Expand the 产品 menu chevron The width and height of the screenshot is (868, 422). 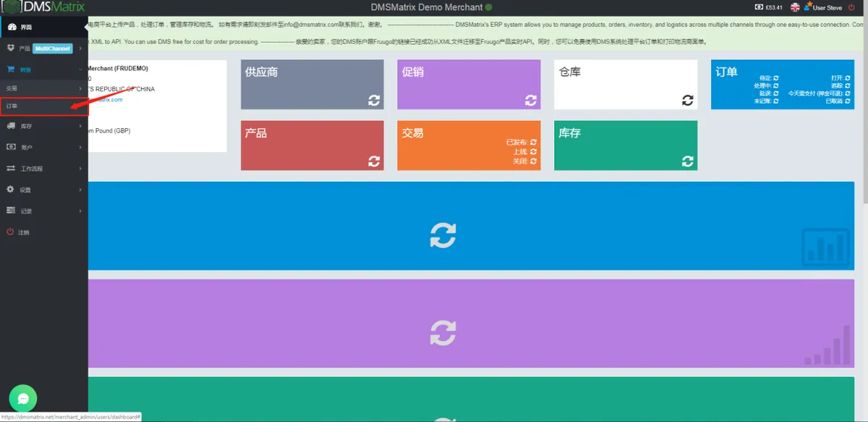[x=80, y=48]
